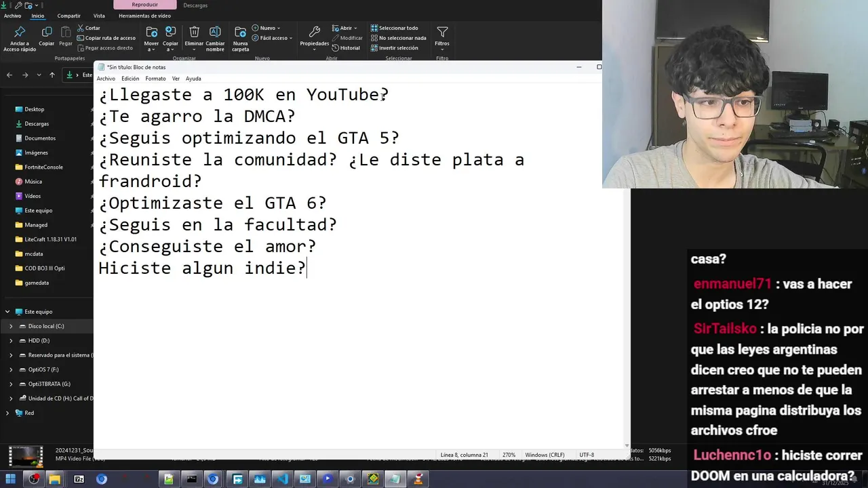Viewport: 868px width, 488px height.
Task: Switch to the Inicio ribbon tab
Action: coord(38,16)
